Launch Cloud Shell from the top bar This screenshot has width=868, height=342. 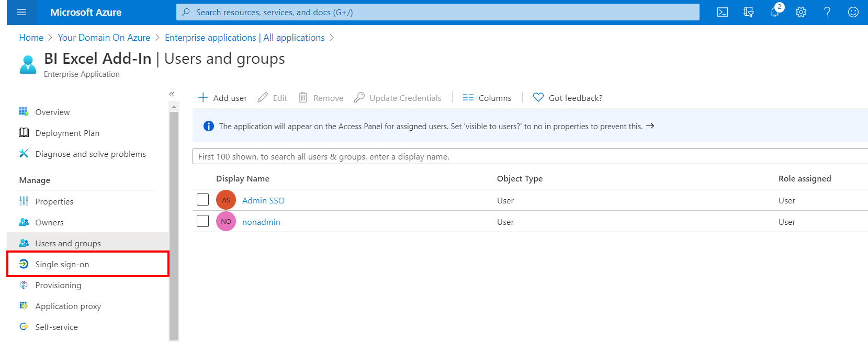coord(723,12)
